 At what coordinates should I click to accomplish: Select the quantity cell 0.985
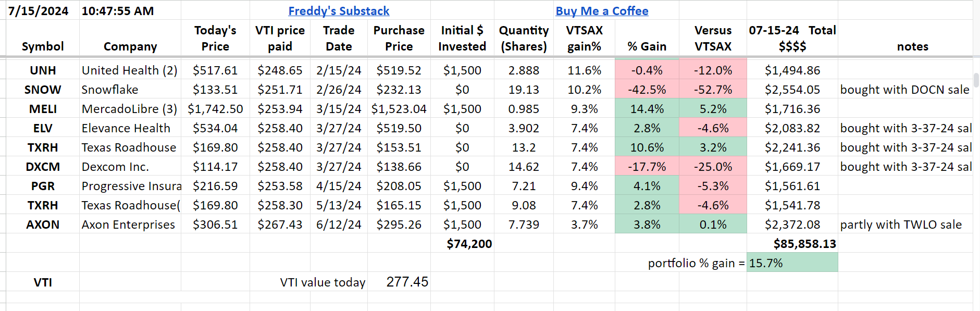click(x=524, y=109)
